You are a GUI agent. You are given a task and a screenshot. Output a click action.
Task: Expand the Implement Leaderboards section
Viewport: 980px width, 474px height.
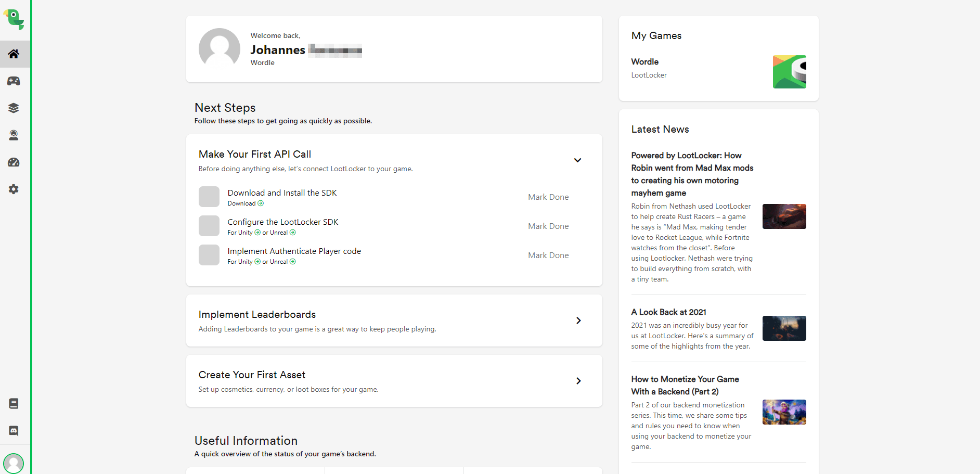[578, 321]
